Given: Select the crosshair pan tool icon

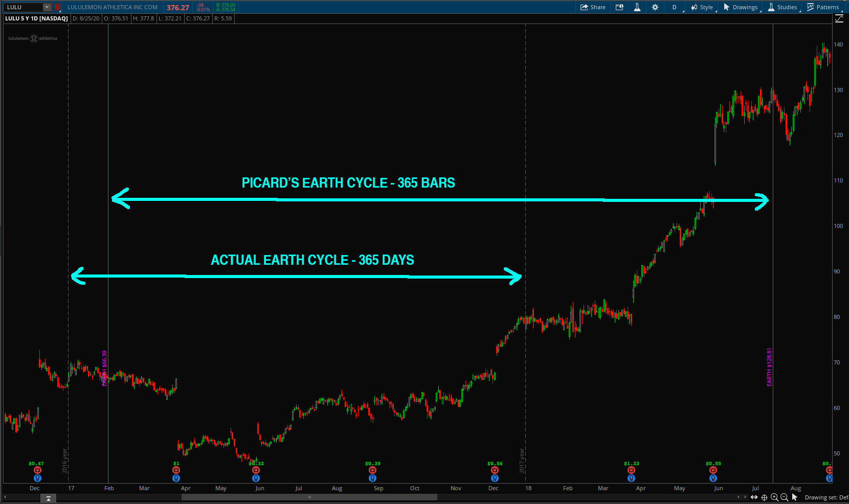Looking at the screenshot, I should click(x=764, y=497).
